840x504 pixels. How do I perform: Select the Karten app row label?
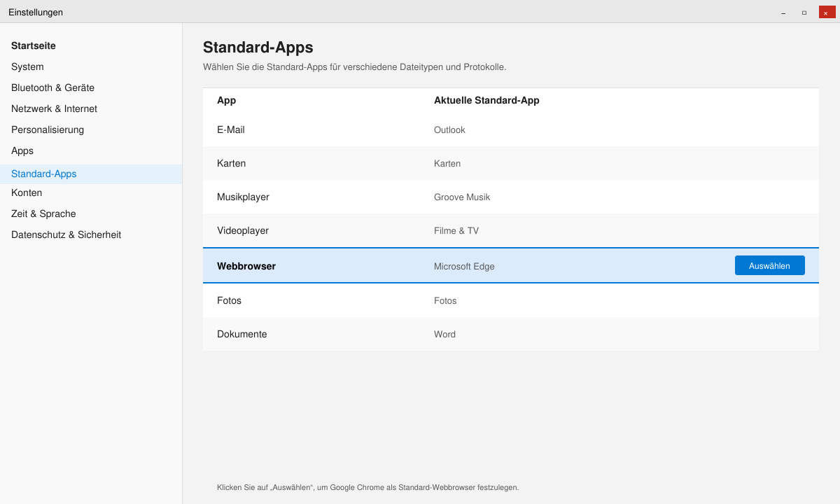coord(231,163)
